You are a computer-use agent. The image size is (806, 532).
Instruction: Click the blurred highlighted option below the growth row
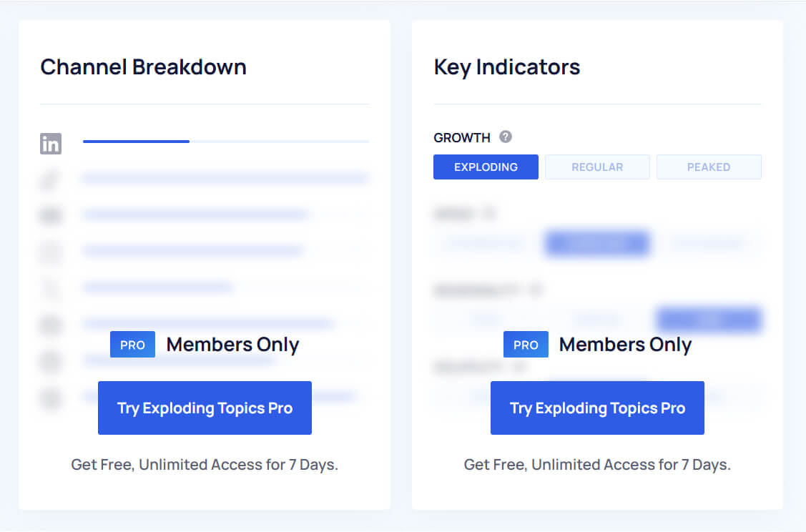pyautogui.click(x=597, y=244)
